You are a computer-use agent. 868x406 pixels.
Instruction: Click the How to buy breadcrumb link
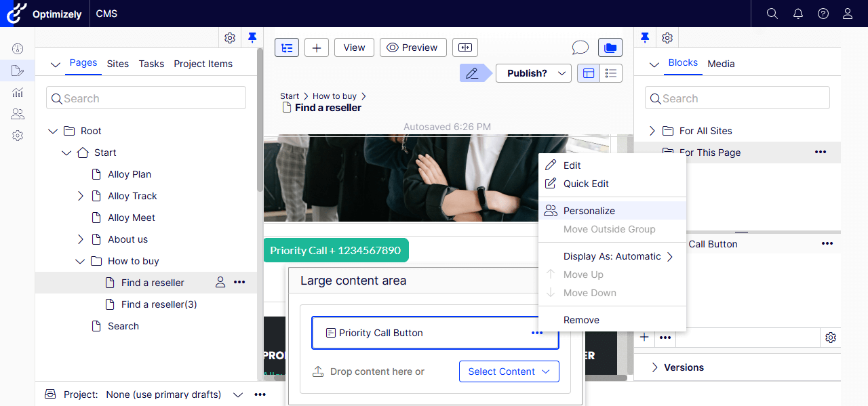click(x=334, y=96)
